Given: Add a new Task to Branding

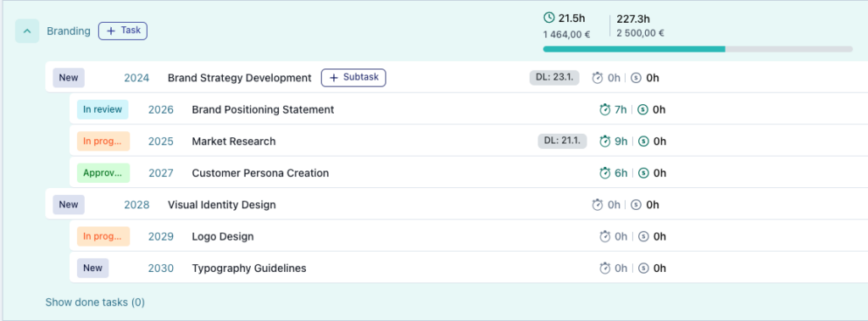Looking at the screenshot, I should click(123, 31).
